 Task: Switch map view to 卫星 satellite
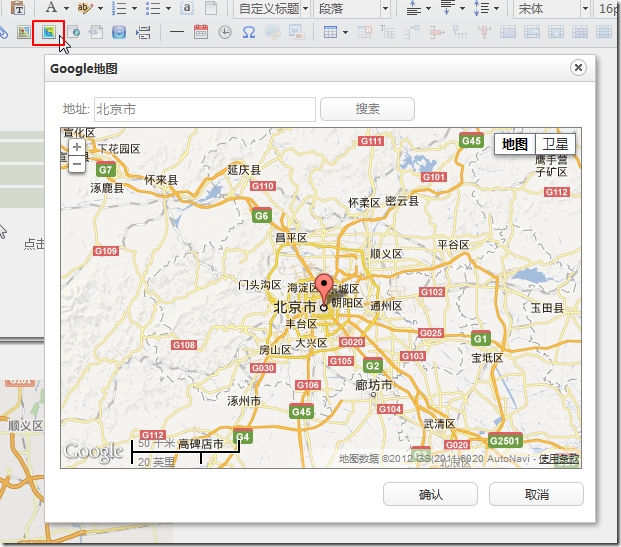pyautogui.click(x=555, y=144)
